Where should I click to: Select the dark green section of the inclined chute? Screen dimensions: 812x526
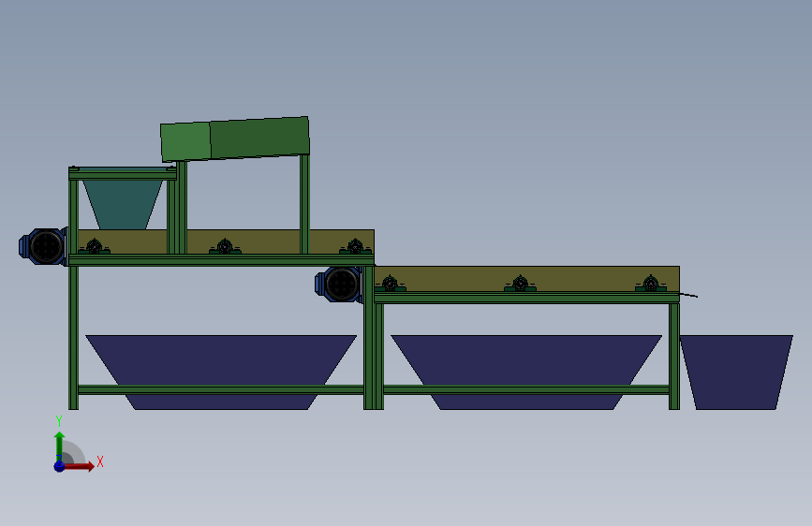pos(259,138)
